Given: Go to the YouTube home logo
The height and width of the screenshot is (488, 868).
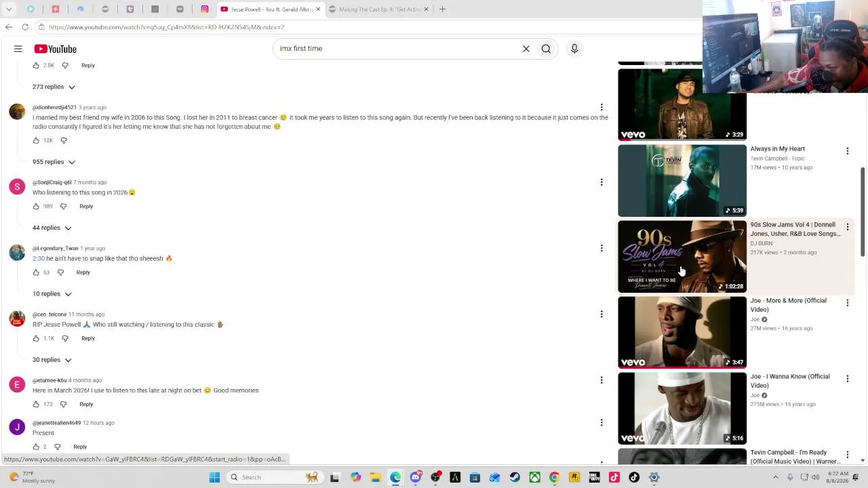Looking at the screenshot, I should [56, 49].
